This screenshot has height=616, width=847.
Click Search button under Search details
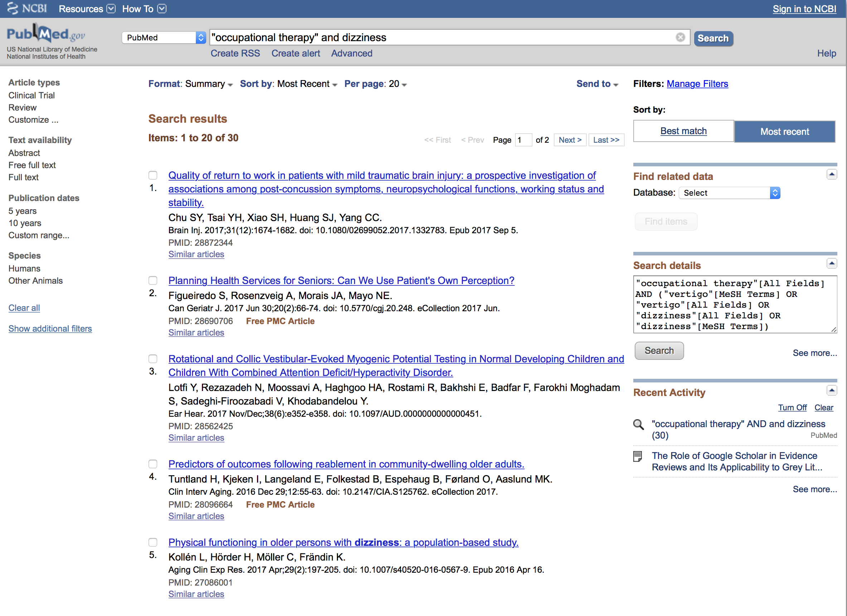tap(659, 351)
